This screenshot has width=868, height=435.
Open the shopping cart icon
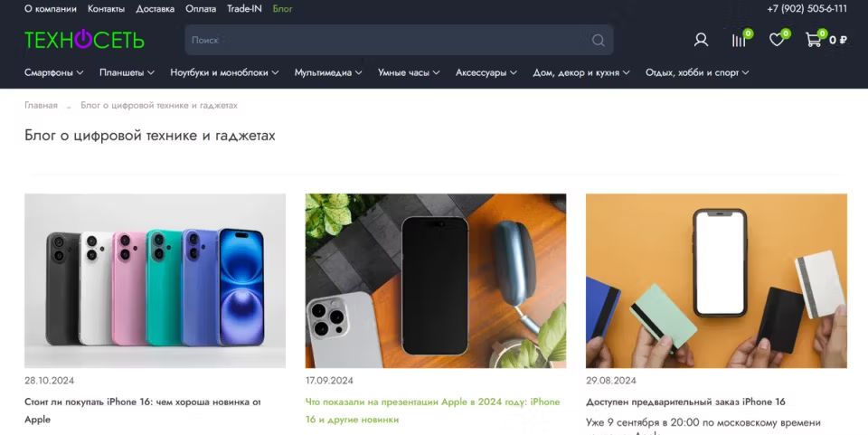click(x=816, y=39)
